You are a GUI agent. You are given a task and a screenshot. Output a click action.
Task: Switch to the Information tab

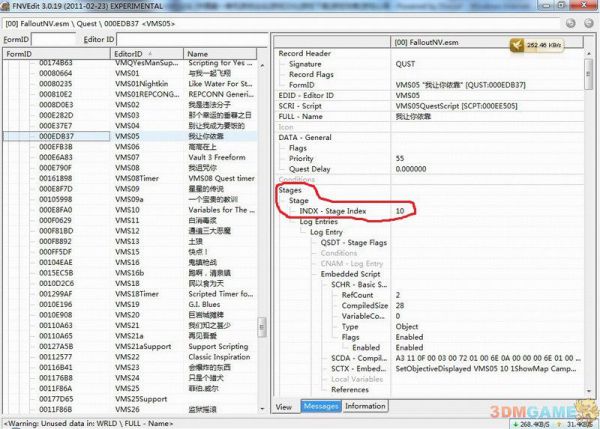[x=365, y=406]
